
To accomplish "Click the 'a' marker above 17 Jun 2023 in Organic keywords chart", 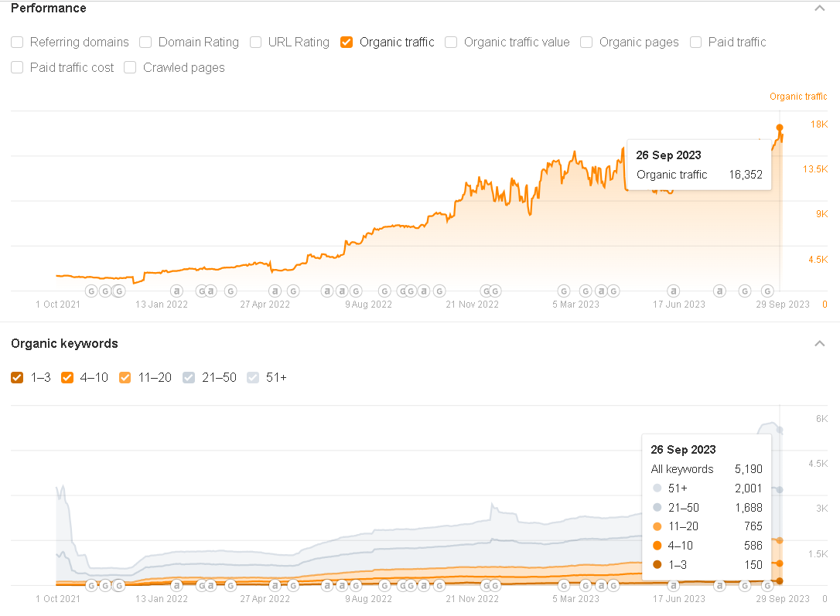I will [x=674, y=585].
